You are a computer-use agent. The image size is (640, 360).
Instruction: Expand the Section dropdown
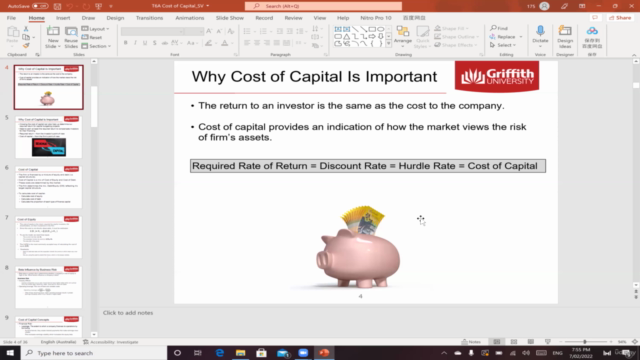[96, 46]
